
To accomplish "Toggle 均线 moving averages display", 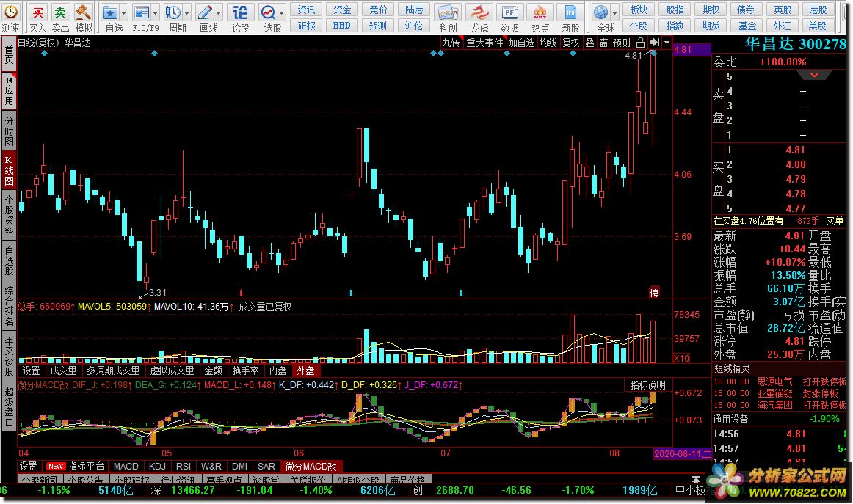I will [x=548, y=43].
